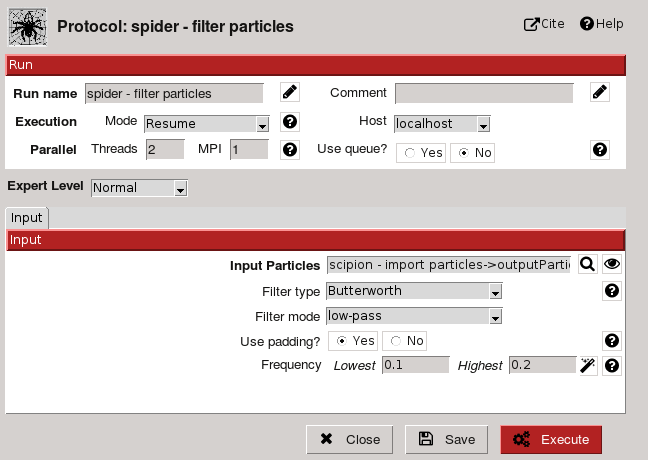This screenshot has height=460, width=648.
Task: Open help for Execution Mode
Action: (x=290, y=122)
